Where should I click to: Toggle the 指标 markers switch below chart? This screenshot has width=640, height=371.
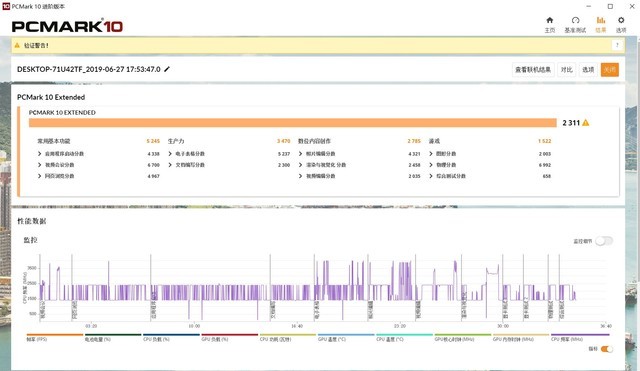tap(607, 349)
